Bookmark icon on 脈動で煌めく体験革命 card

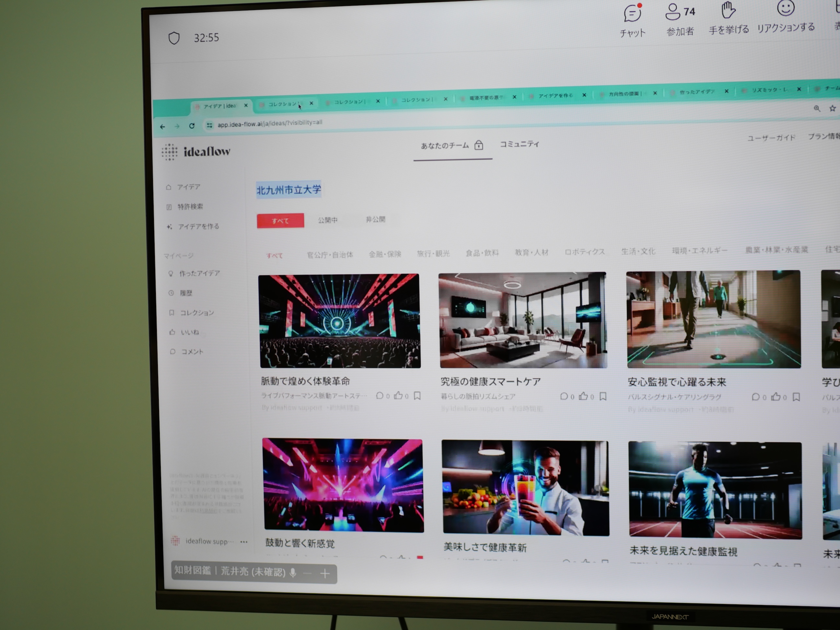417,396
